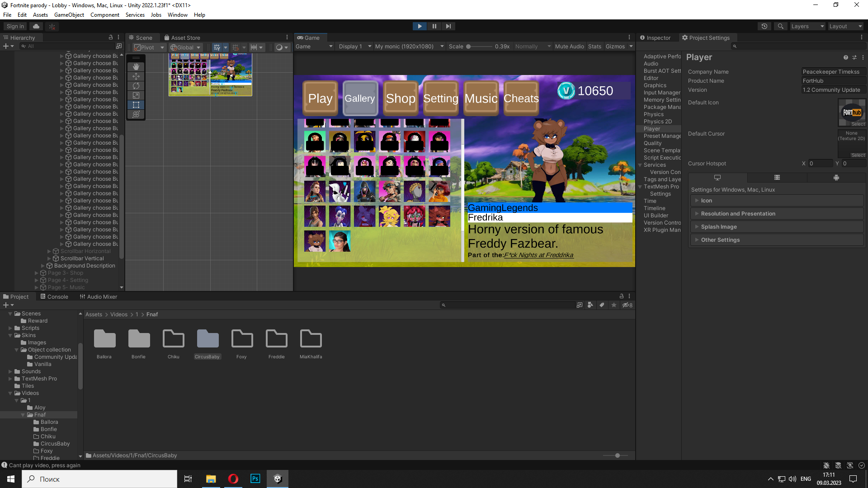This screenshot has height=488, width=868.
Task: Expand Resolution and Presentation section
Action: [777, 214]
